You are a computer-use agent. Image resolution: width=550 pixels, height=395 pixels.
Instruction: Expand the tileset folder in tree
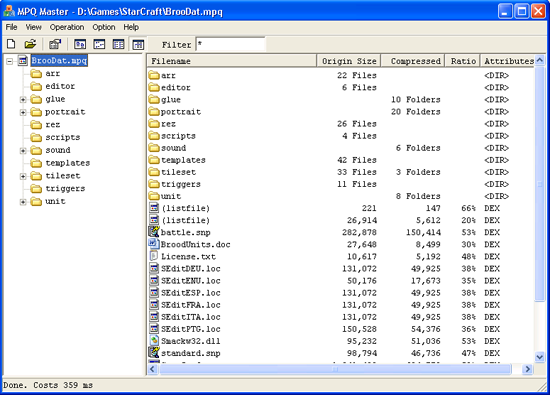tap(23, 176)
